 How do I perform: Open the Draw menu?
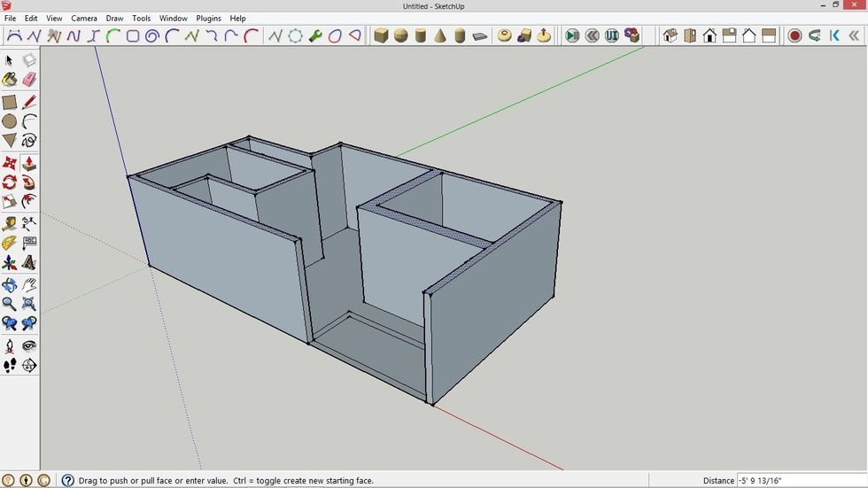[114, 18]
